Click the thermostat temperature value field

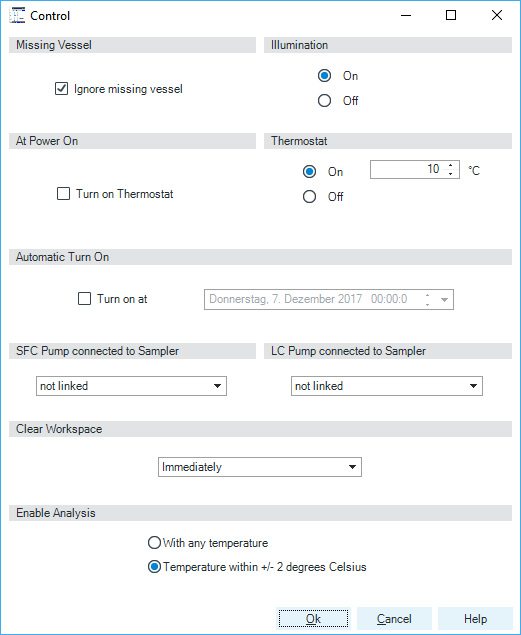point(407,169)
